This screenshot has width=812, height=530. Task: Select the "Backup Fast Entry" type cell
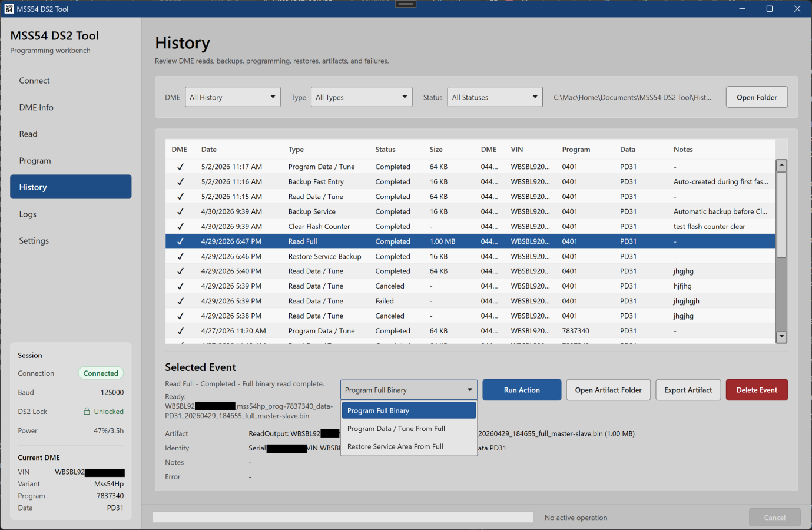click(316, 182)
